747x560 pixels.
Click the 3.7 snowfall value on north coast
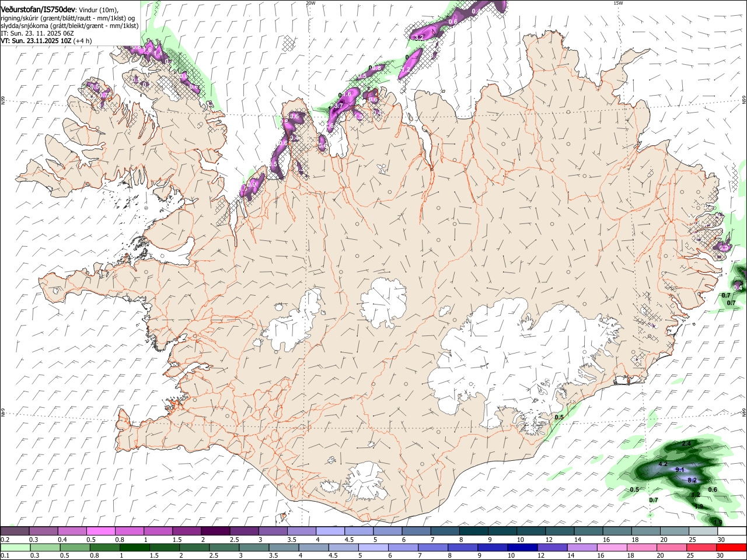click(337, 106)
